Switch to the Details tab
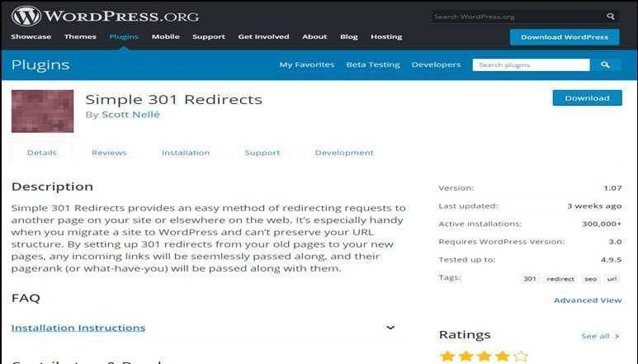Screen dimensions: 638x364 point(42,153)
